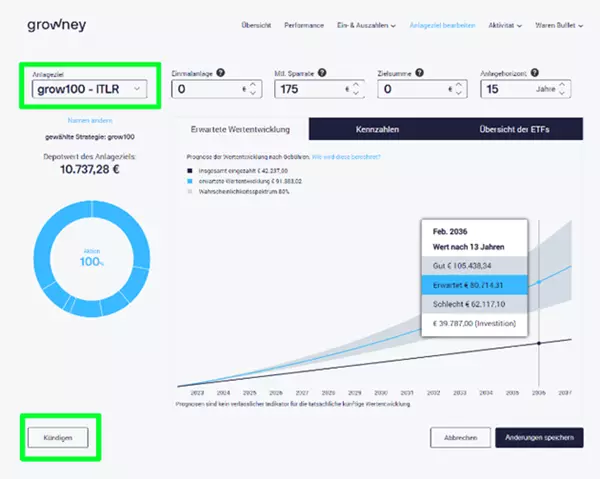Show help for Einmalanlage field
The image size is (600, 479).
(220, 73)
